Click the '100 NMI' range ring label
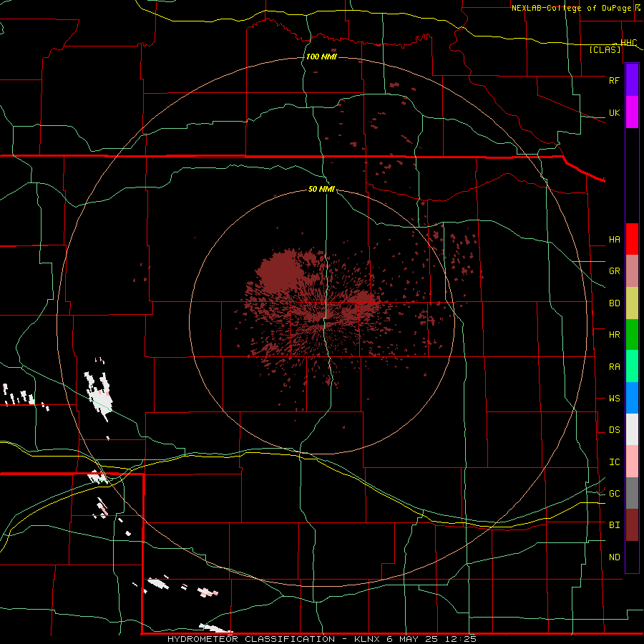644x644 pixels. (321, 57)
